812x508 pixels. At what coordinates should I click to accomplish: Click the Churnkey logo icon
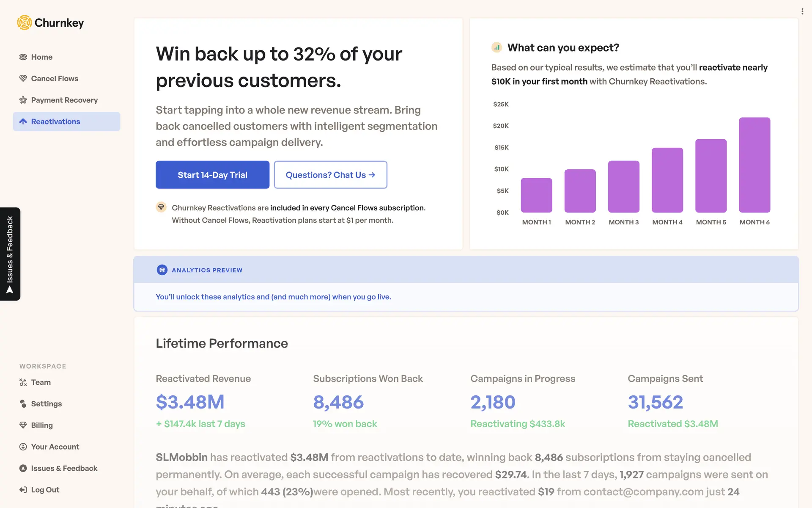pos(25,22)
